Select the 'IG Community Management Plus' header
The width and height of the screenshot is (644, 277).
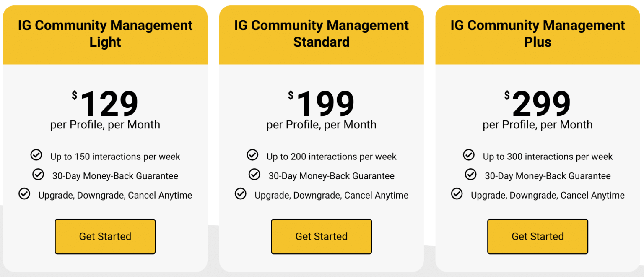pos(538,34)
